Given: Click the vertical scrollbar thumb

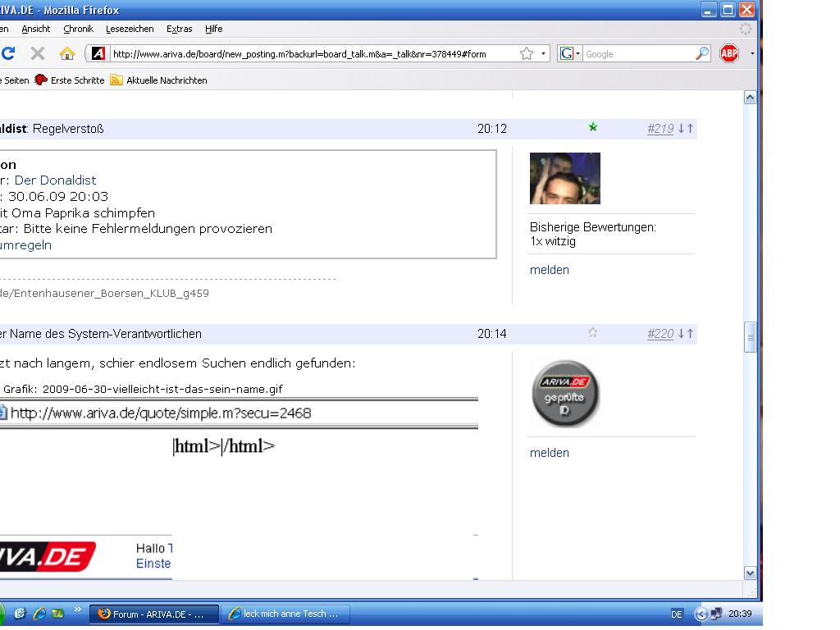Looking at the screenshot, I should click(750, 337).
